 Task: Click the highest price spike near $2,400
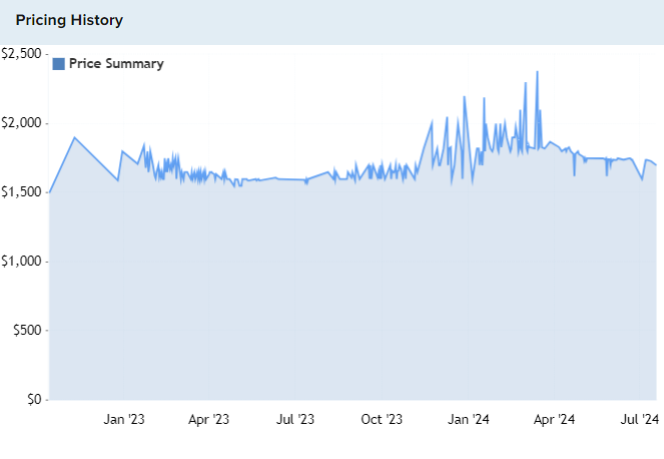537,72
